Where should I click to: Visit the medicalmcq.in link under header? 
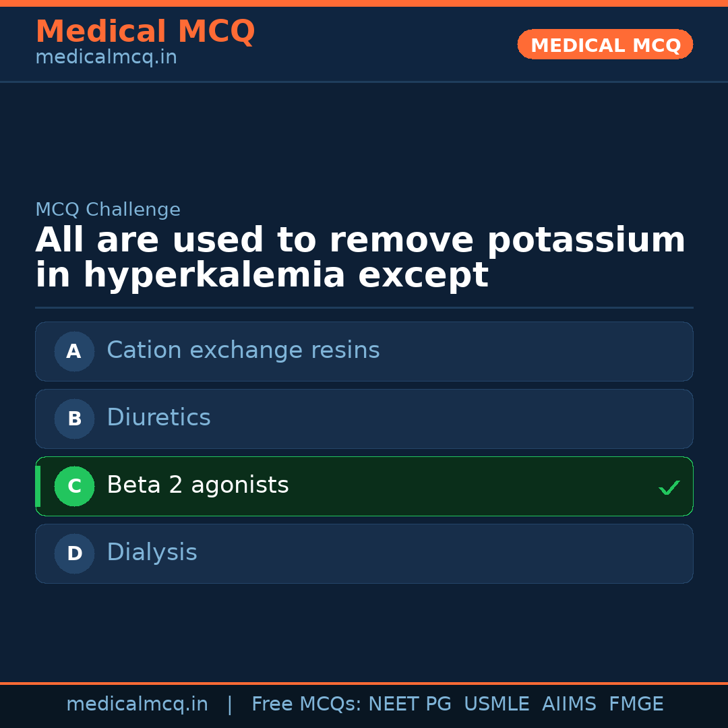pos(106,57)
